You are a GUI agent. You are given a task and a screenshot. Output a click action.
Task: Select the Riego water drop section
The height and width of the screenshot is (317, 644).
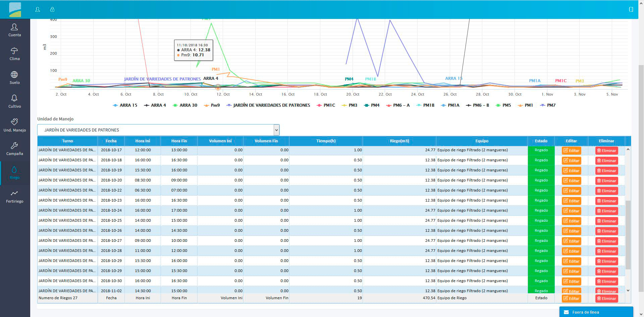[14, 173]
